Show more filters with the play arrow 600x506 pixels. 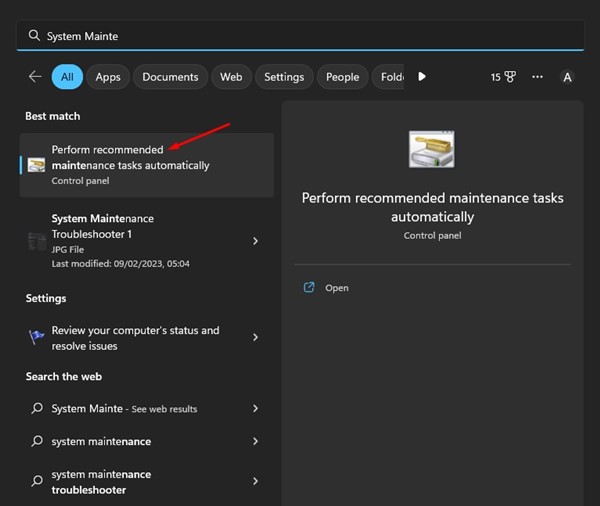422,77
